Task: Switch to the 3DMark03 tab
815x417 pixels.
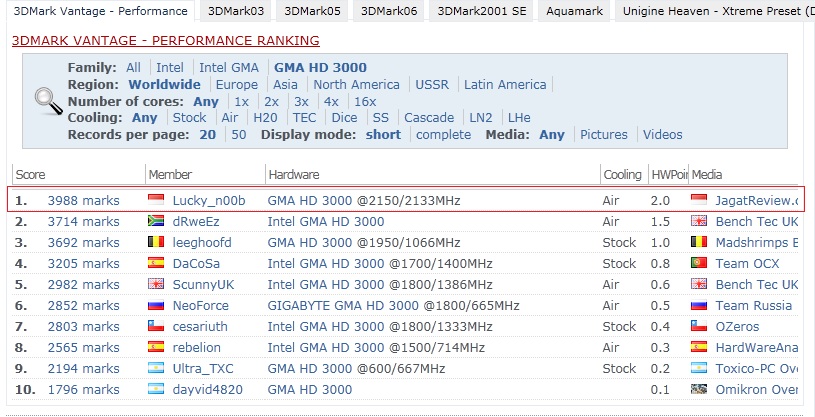Action: 236,11
